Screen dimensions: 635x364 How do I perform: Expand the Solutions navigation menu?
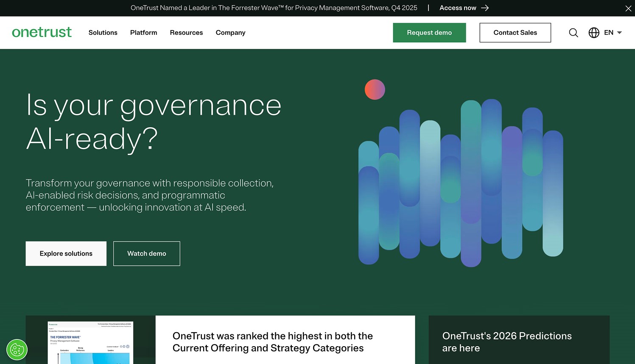(103, 33)
